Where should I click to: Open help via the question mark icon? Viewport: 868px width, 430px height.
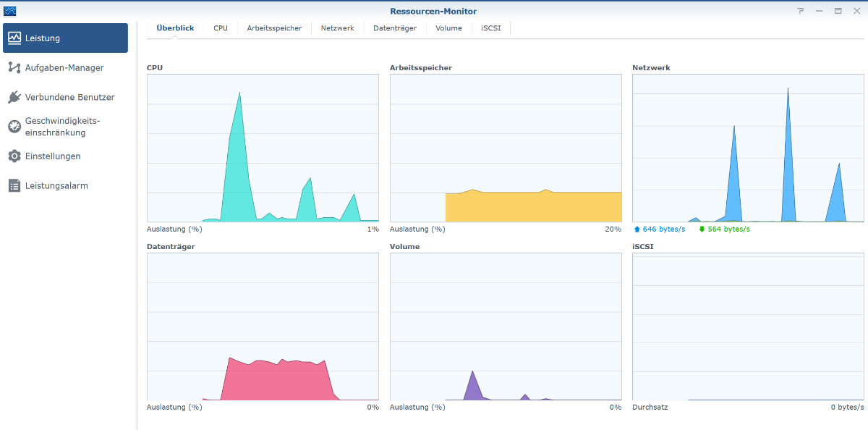[x=801, y=11]
